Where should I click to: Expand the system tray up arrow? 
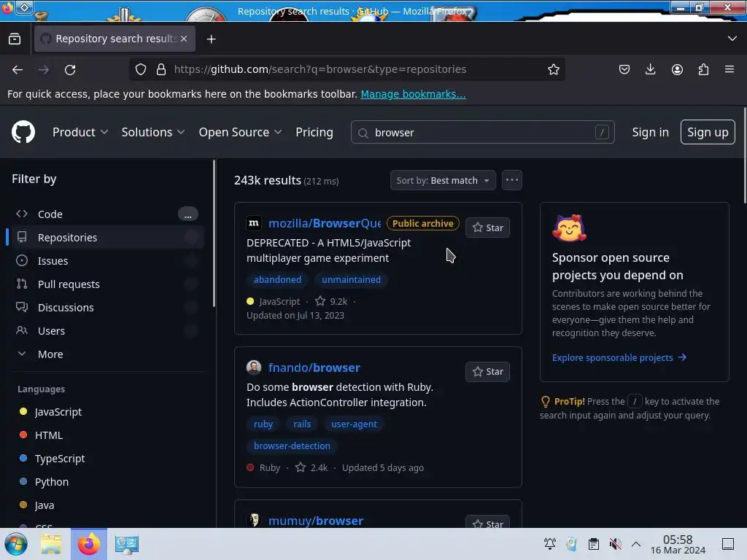tap(636, 544)
